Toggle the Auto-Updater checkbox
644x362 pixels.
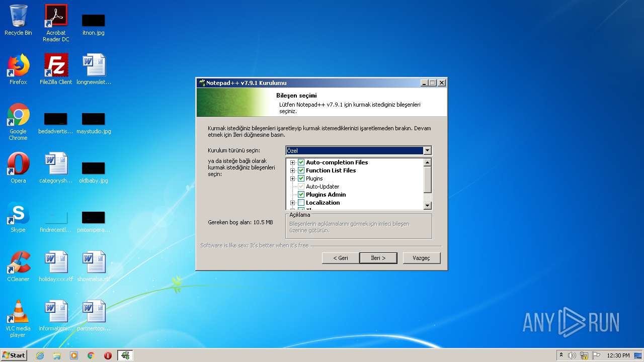301,187
